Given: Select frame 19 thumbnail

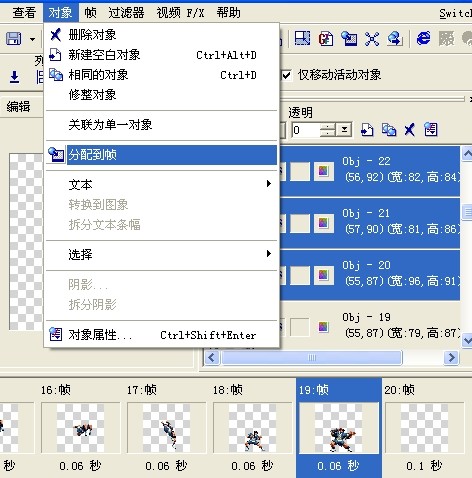Looking at the screenshot, I should (x=339, y=428).
